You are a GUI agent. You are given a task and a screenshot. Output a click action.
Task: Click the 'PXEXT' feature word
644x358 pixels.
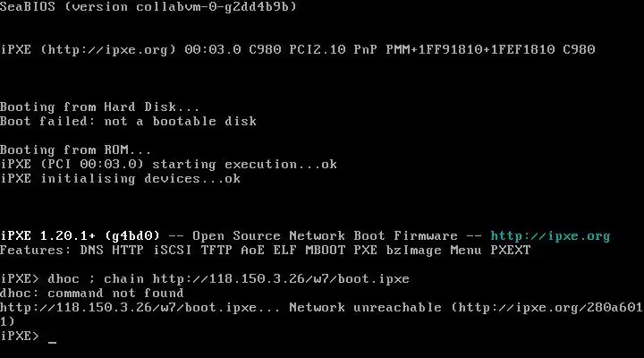[511, 250]
